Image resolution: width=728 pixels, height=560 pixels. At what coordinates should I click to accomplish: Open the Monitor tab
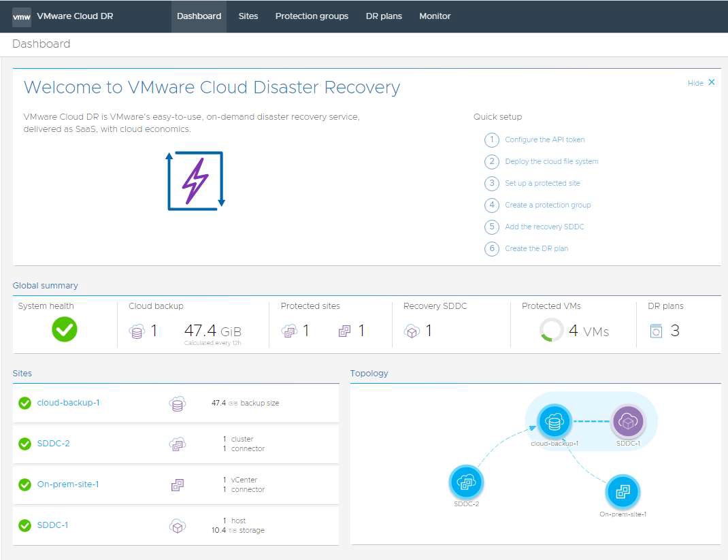435,16
